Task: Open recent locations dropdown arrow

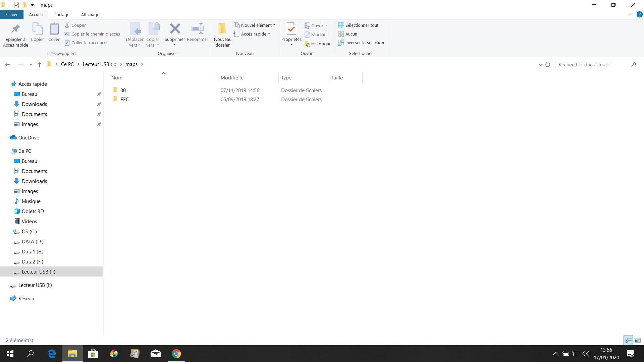Action: point(31,64)
